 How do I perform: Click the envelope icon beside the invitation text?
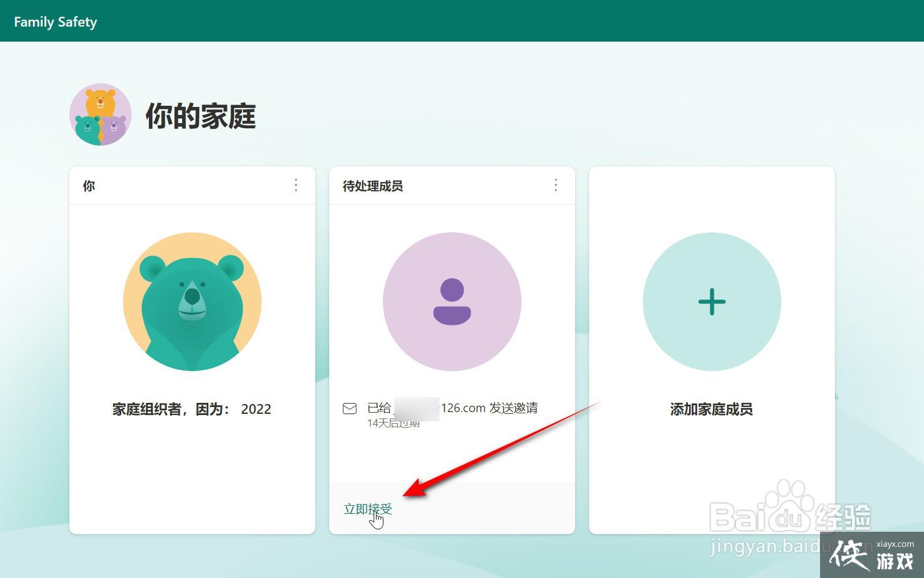coord(349,409)
